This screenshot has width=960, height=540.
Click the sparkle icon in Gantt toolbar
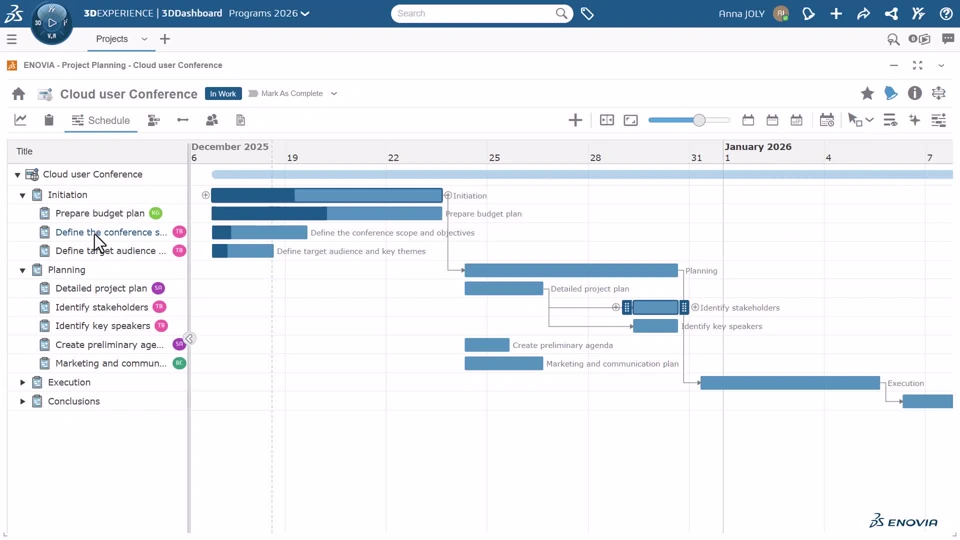(914, 120)
